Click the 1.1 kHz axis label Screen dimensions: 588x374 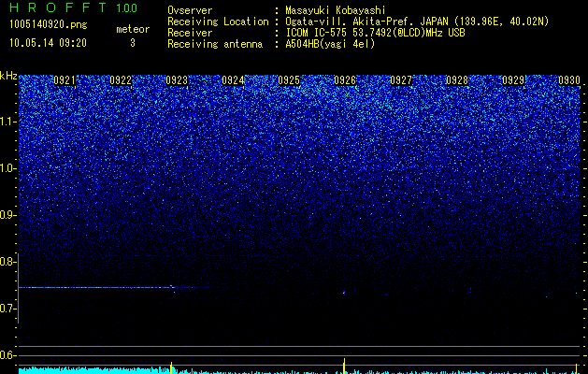tap(7, 122)
